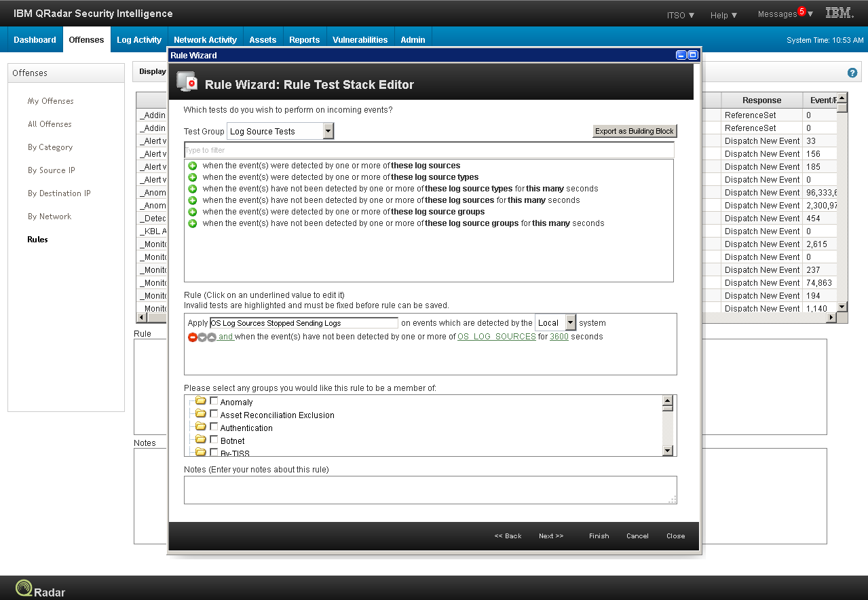Switch to the Dashboard tab
The height and width of the screenshot is (600, 868).
pos(35,39)
